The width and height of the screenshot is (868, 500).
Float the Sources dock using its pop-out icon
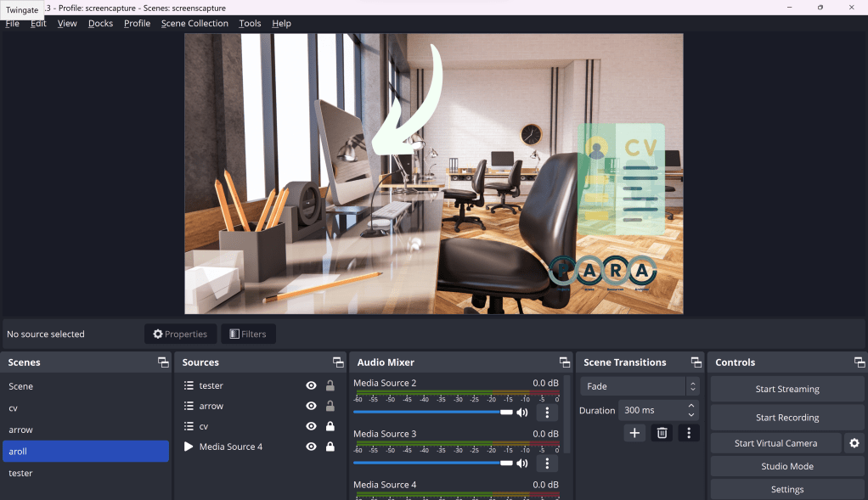338,362
